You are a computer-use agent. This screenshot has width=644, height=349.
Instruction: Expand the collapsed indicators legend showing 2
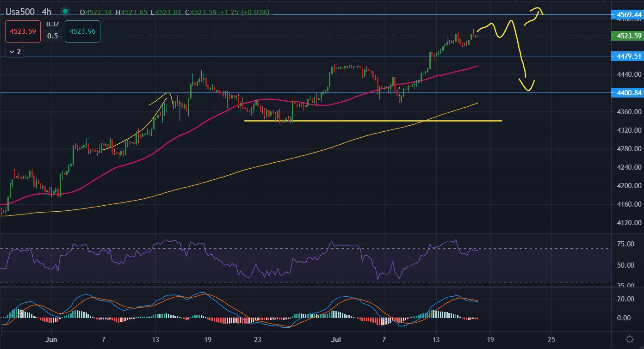point(15,52)
